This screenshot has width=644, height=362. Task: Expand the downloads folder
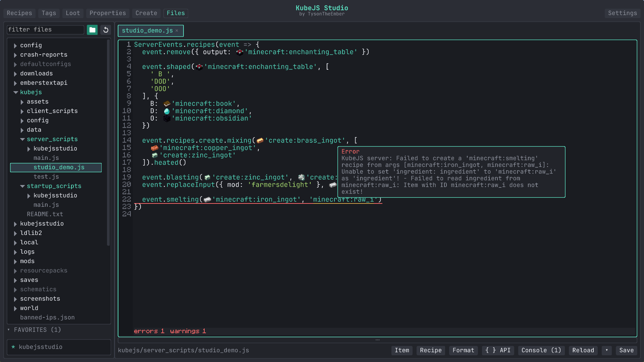pyautogui.click(x=15, y=74)
